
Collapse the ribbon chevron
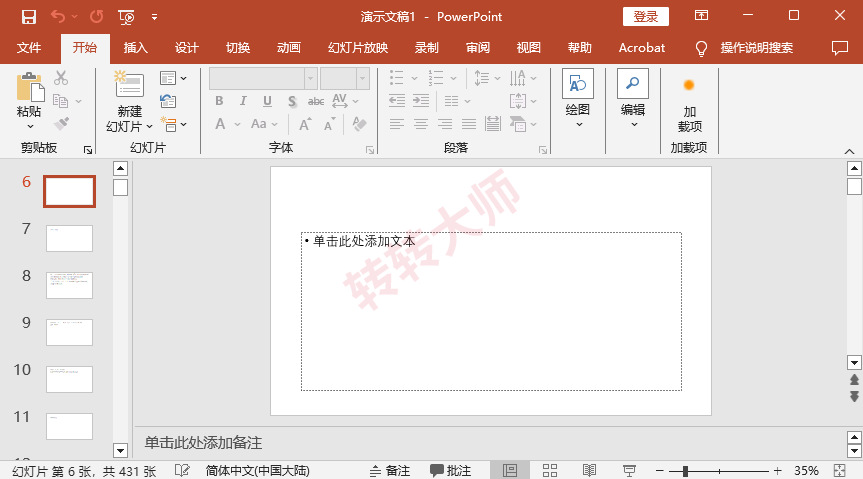(x=849, y=151)
